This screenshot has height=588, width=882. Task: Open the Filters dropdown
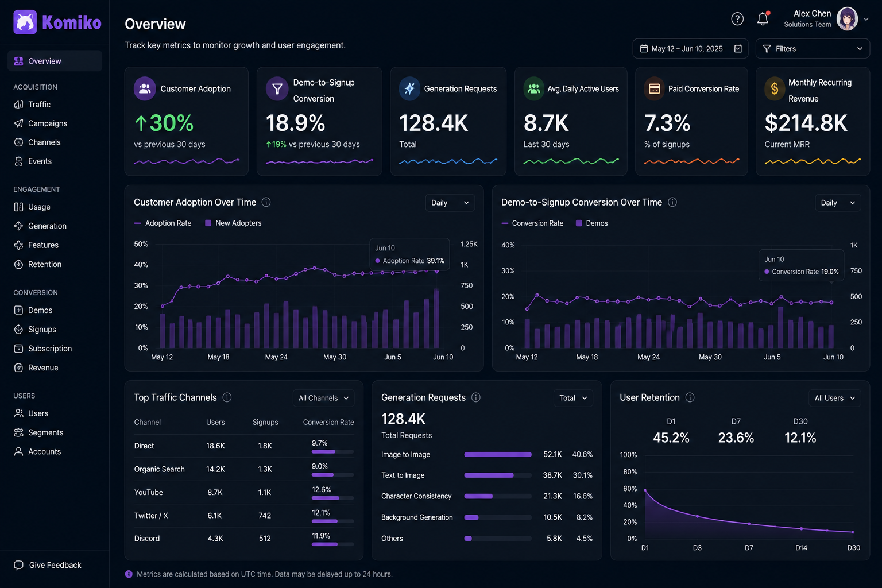pyautogui.click(x=813, y=49)
